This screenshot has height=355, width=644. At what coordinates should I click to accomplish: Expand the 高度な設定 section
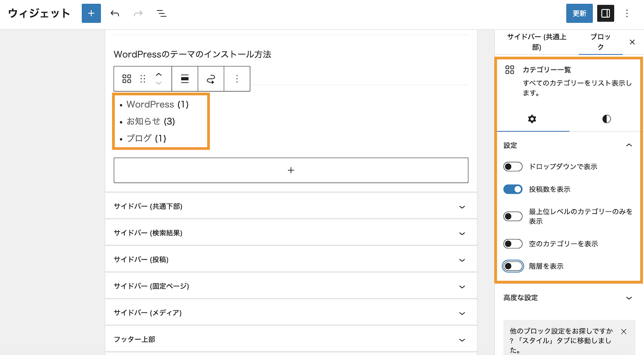[x=568, y=298]
